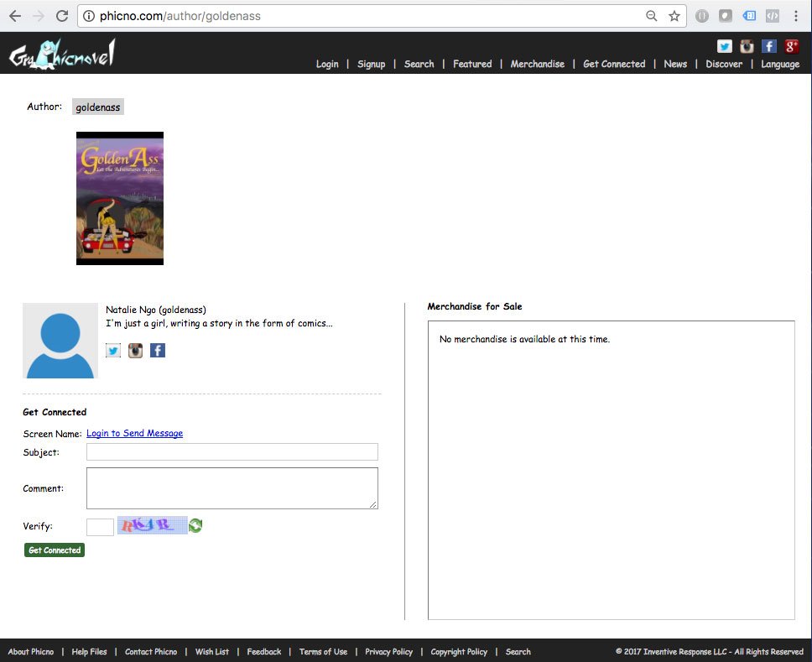This screenshot has height=662, width=812.
Task: Click the Verify captcha input box
Action: 100,527
